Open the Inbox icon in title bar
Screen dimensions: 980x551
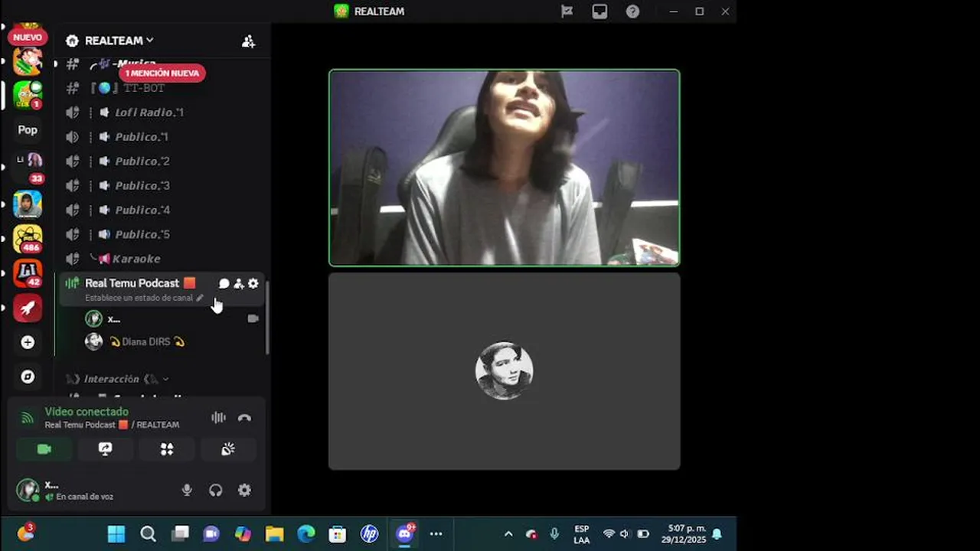click(x=599, y=11)
